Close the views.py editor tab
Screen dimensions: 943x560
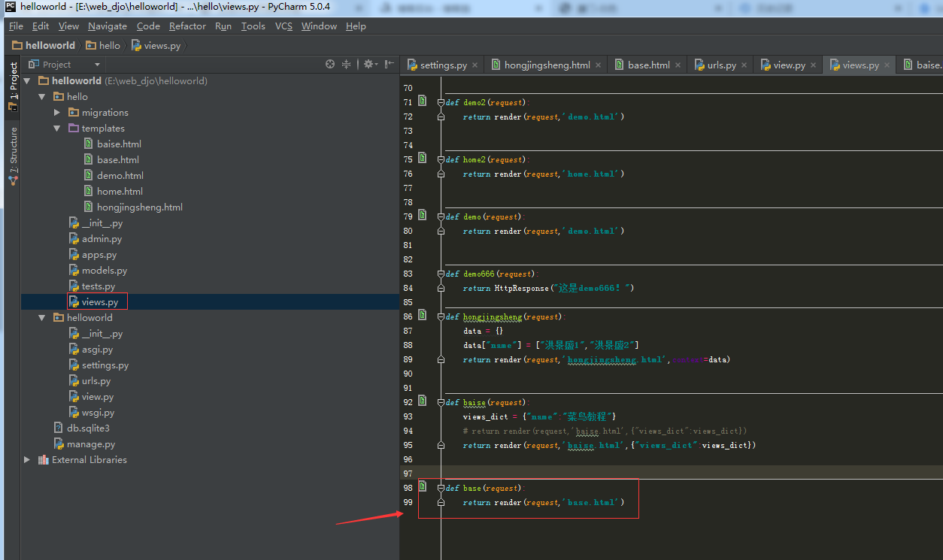[x=887, y=65]
